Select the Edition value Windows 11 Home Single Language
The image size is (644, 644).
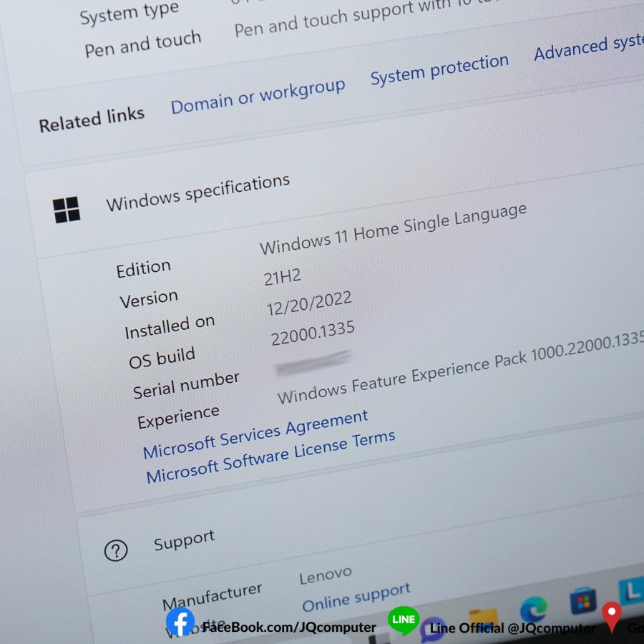[x=393, y=229]
